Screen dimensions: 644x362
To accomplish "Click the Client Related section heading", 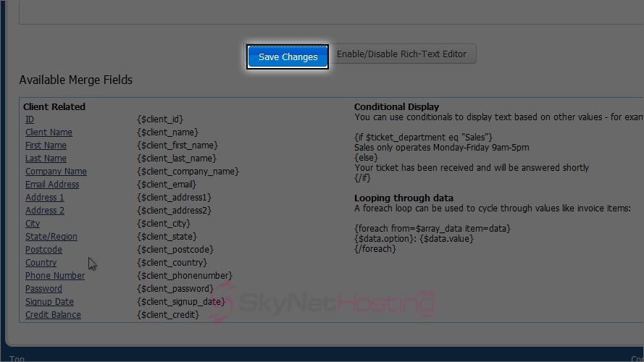I will tap(54, 106).
